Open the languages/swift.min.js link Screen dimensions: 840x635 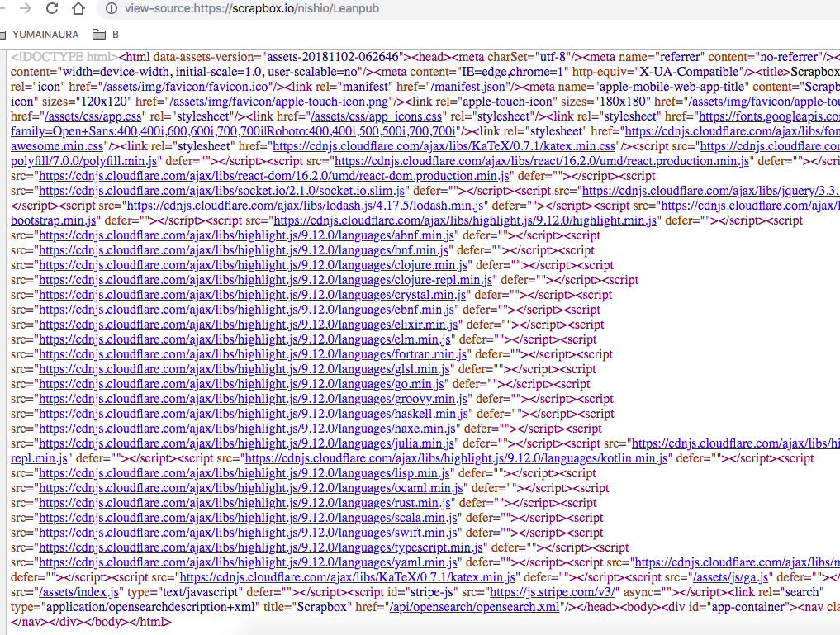coord(248,533)
